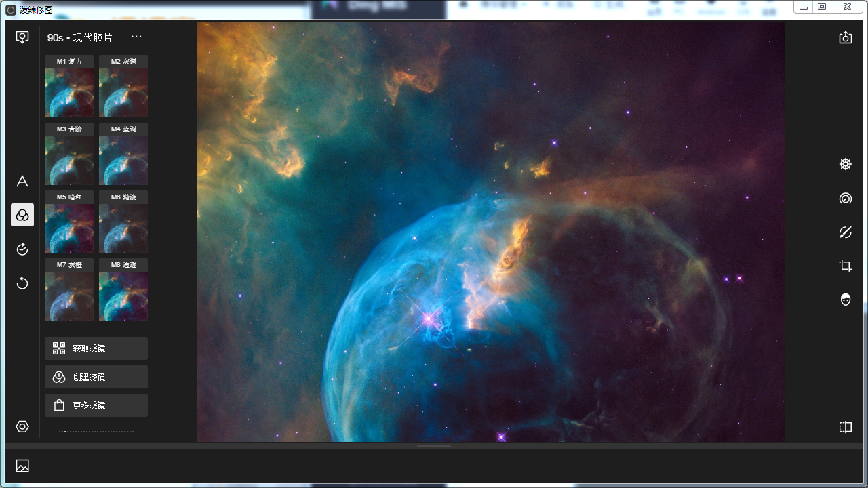Open the text tool marked with letter A
The height and width of the screenshot is (488, 868).
(22, 181)
